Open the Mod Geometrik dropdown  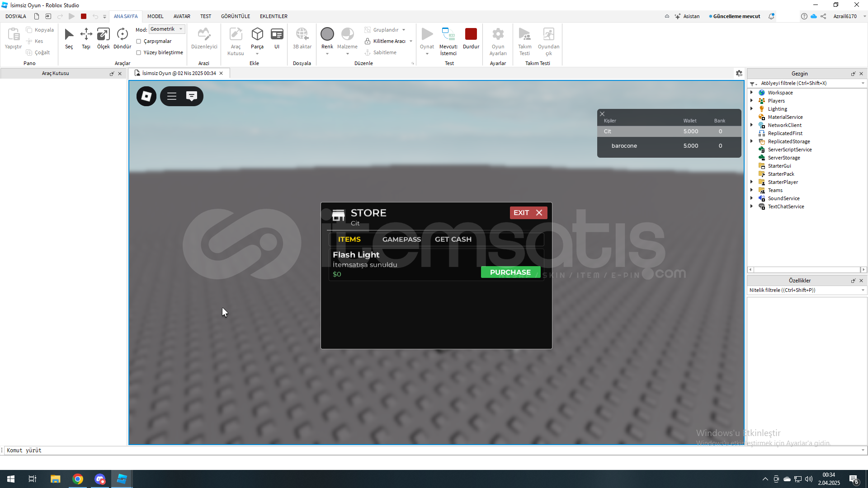(x=167, y=29)
